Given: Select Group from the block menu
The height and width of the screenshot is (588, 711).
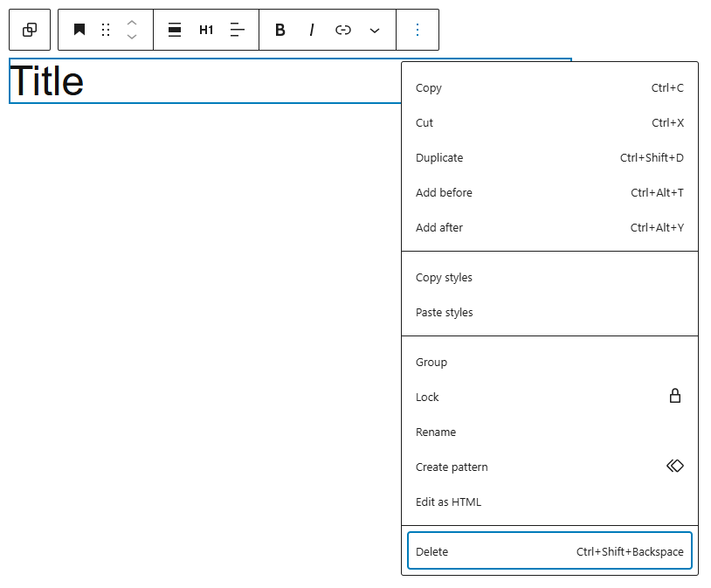Looking at the screenshot, I should [x=549, y=363].
